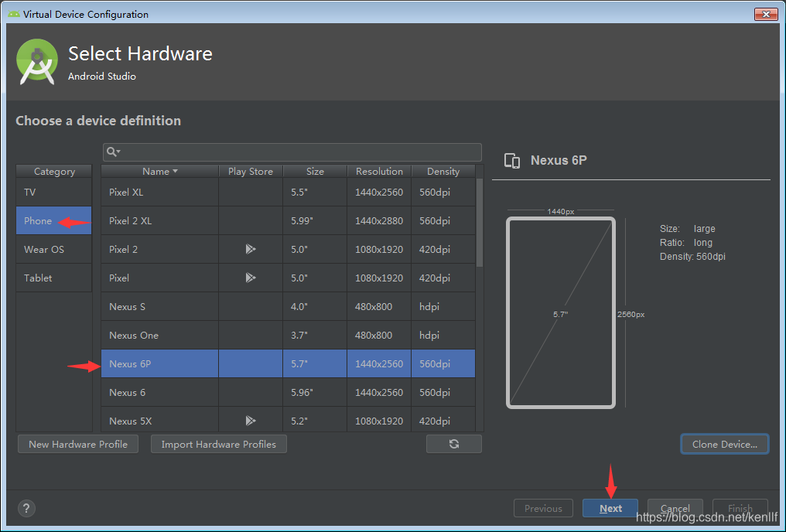Click the Choose a device definition heading
This screenshot has width=786, height=532.
98,121
